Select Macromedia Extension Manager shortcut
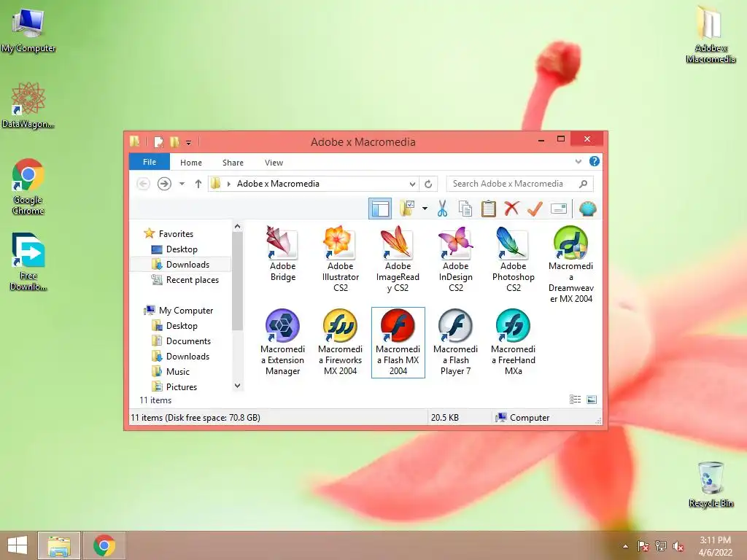This screenshot has height=560, width=747. tap(282, 343)
